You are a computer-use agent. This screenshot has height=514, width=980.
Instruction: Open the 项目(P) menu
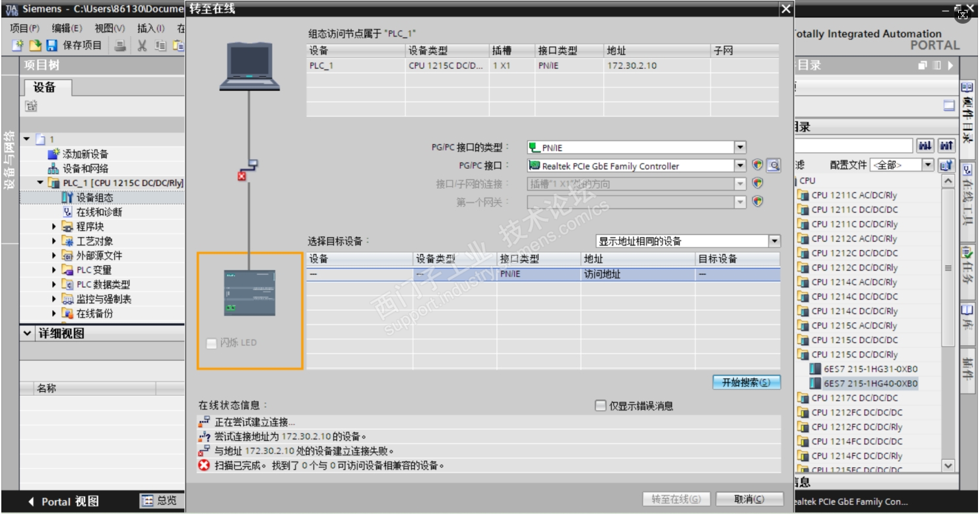tap(25, 28)
